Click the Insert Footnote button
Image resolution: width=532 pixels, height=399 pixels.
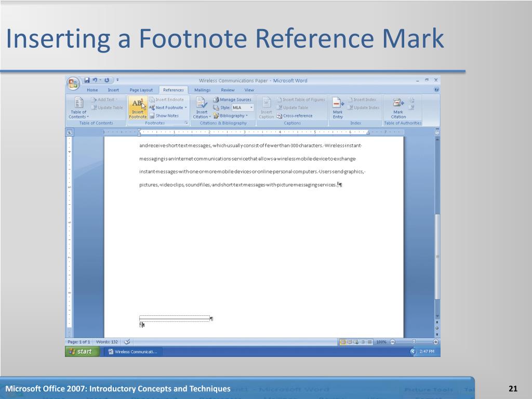[138, 108]
